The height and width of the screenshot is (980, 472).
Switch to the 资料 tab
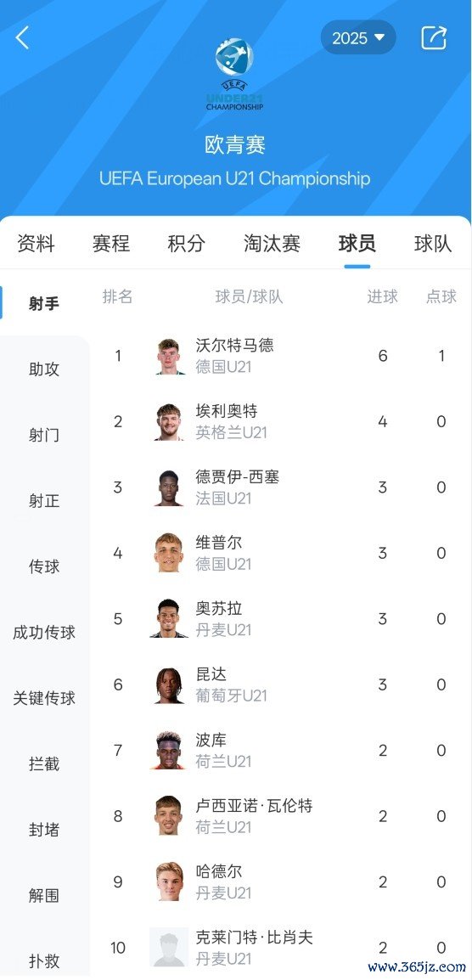click(x=36, y=243)
